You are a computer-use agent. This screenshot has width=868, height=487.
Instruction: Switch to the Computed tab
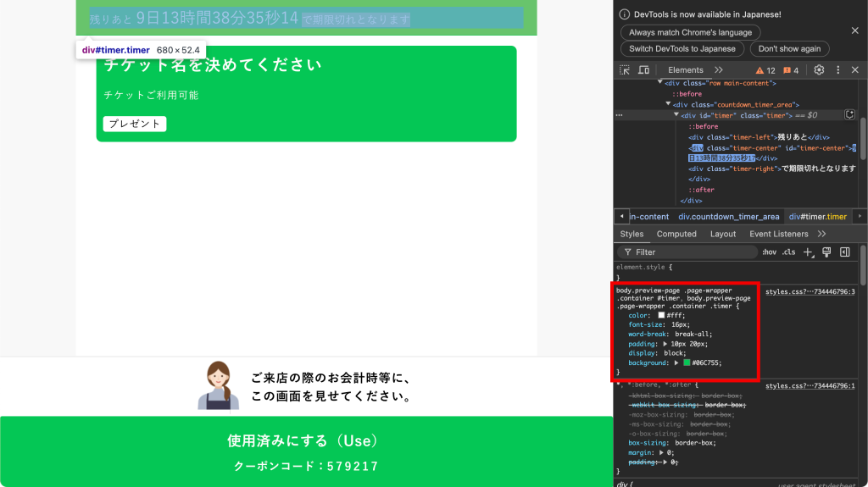pos(676,234)
